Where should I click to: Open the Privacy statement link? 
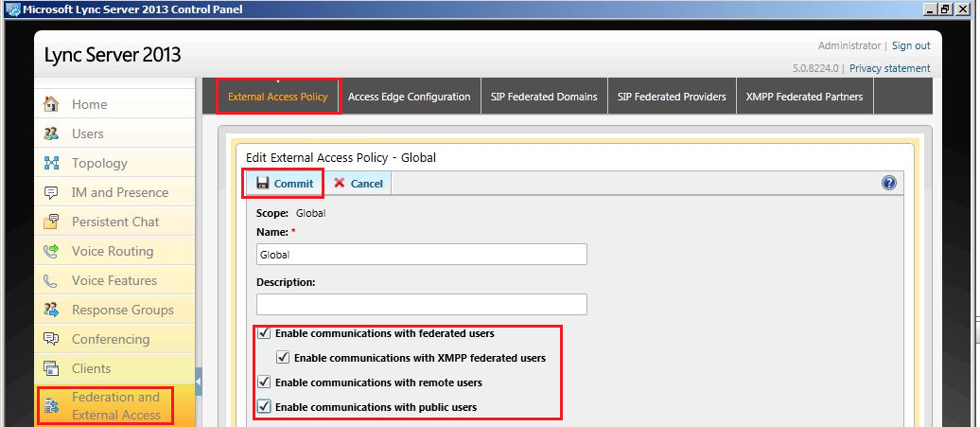(x=889, y=68)
